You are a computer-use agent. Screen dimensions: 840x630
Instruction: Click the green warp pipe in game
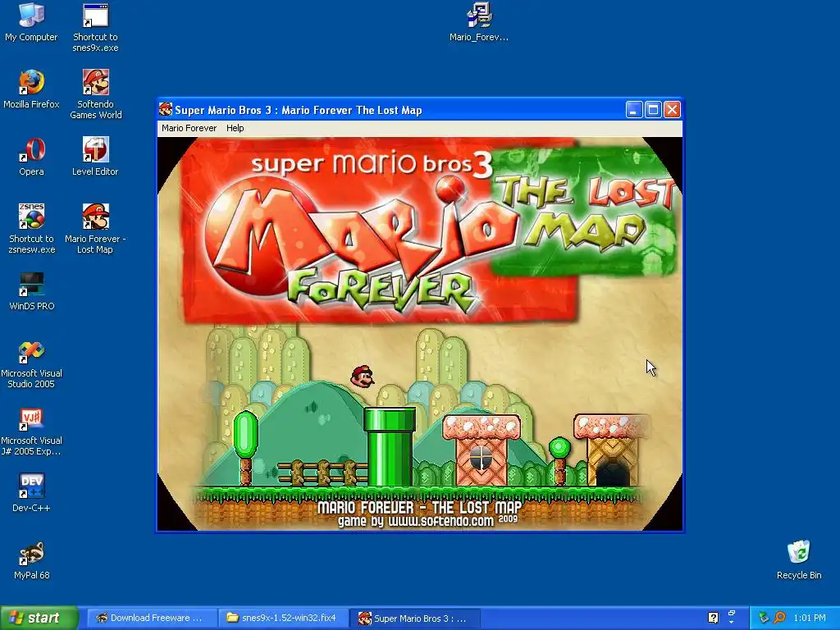coord(390,446)
